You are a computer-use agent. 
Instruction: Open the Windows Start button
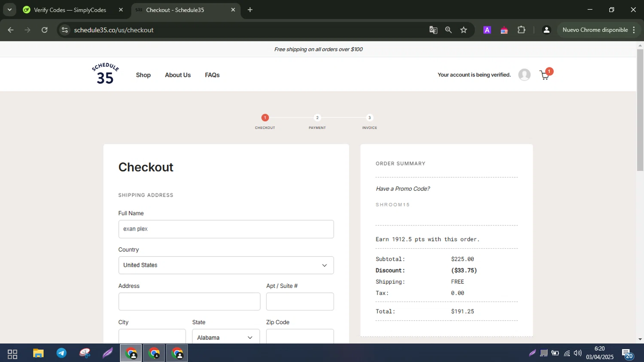point(12,354)
